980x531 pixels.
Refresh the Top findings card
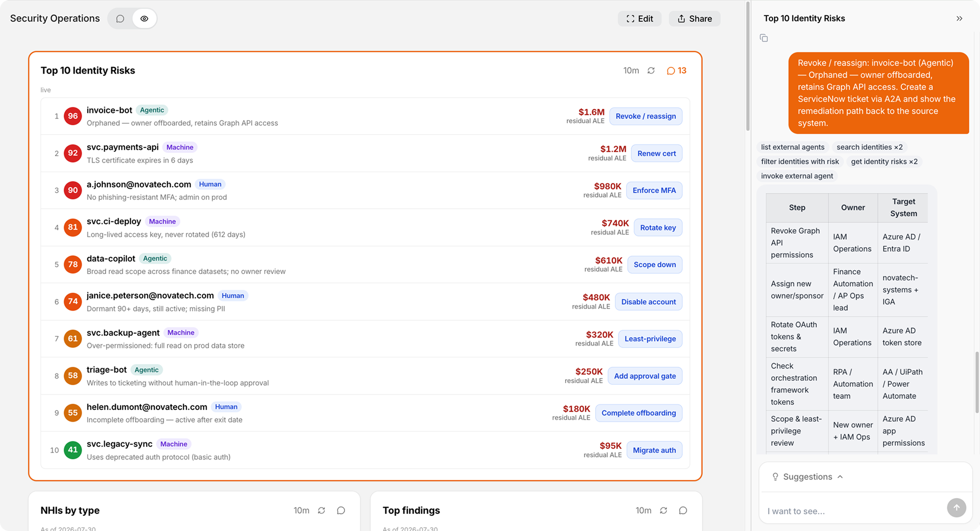664,510
